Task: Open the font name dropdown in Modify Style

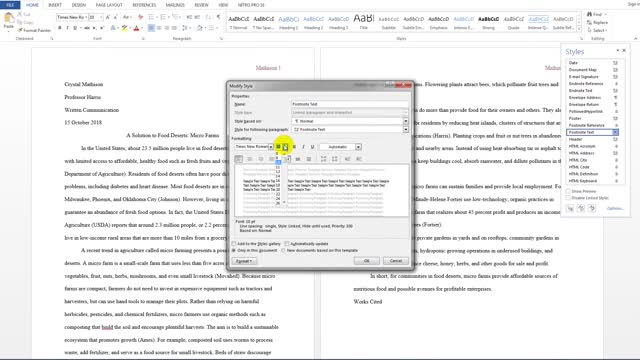Action: [x=271, y=147]
